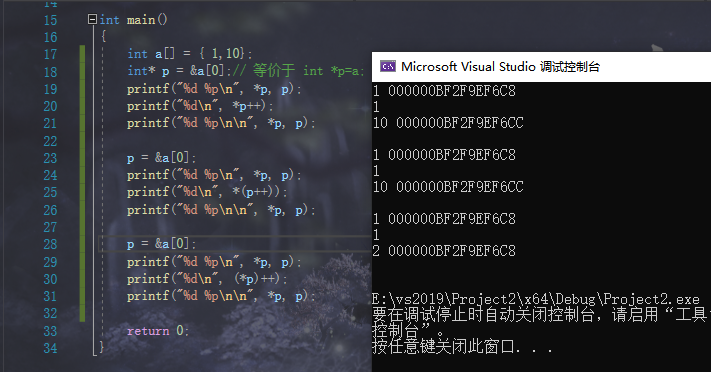Screen dimensions: 711x372
Task: Click the debug console window icon
Action: tap(388, 66)
